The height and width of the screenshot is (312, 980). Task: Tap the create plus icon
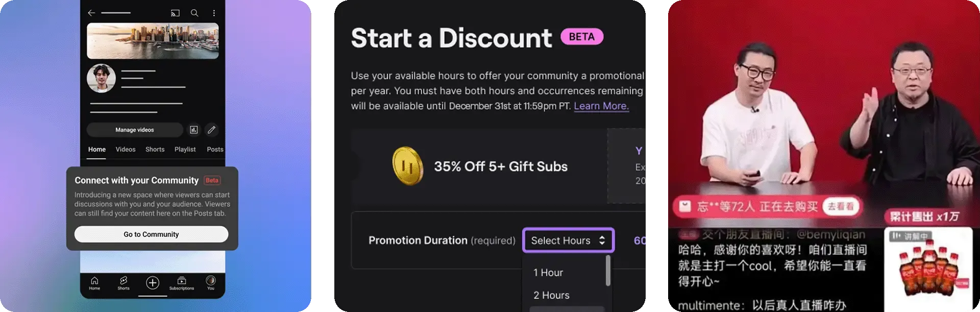tap(153, 282)
